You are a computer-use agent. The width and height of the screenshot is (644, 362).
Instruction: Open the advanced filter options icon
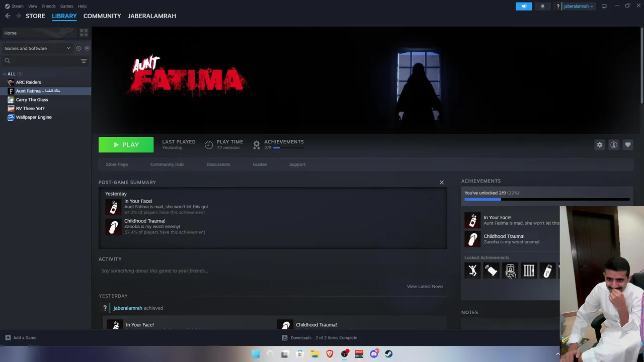[x=84, y=61]
